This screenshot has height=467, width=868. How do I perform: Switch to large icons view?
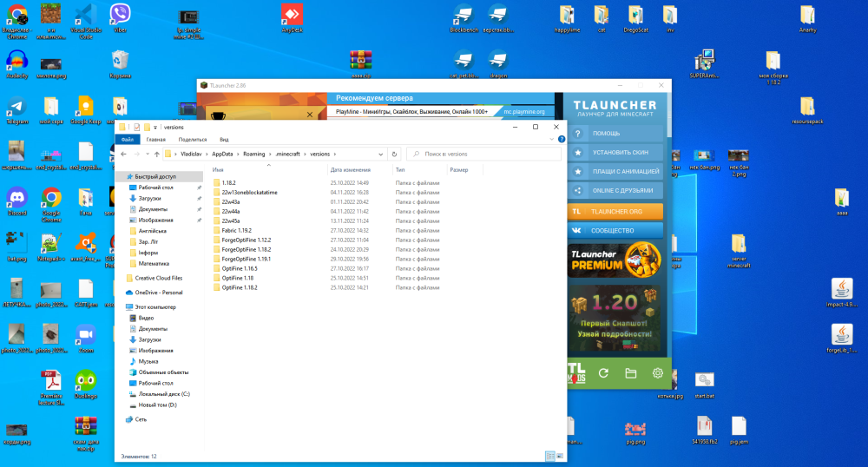coord(560,457)
